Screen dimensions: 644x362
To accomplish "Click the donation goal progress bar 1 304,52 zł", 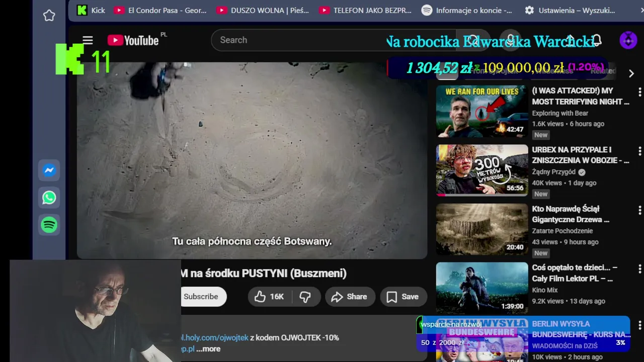I will 498,67.
